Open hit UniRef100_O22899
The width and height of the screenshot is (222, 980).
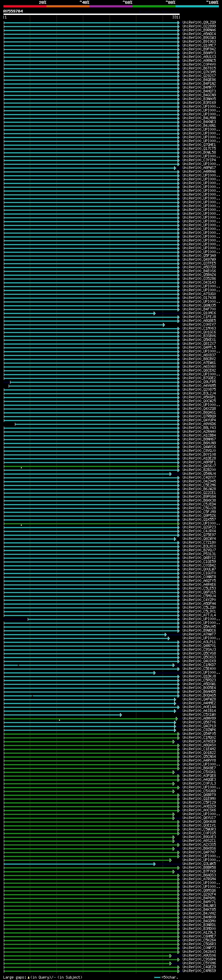tap(199, 26)
